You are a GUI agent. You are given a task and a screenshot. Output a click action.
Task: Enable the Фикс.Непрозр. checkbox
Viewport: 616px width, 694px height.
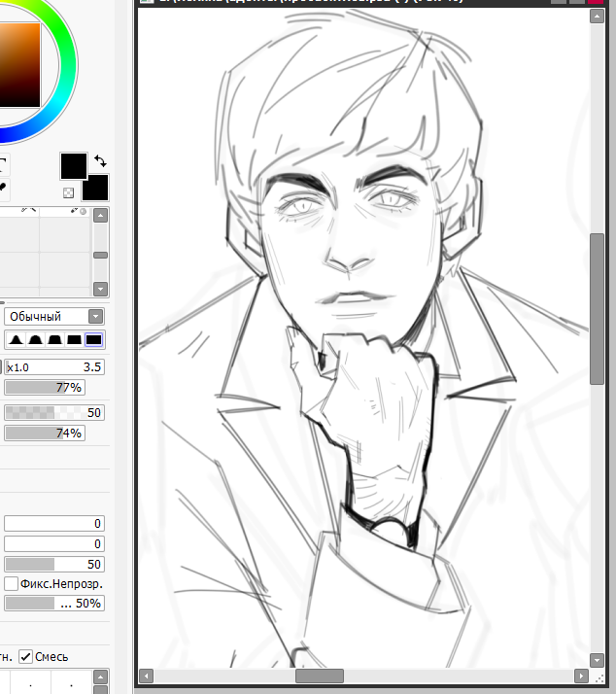click(11, 584)
